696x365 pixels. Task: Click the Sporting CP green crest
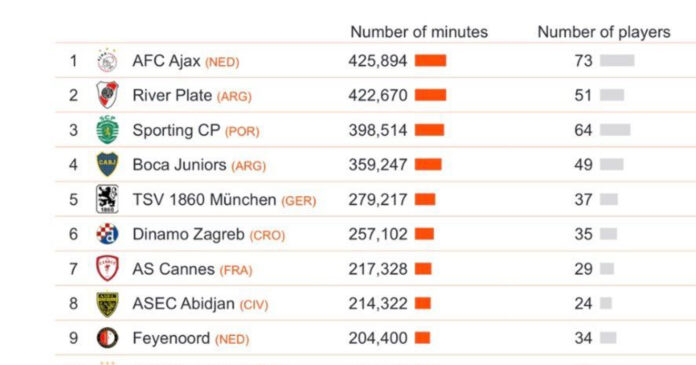107,130
